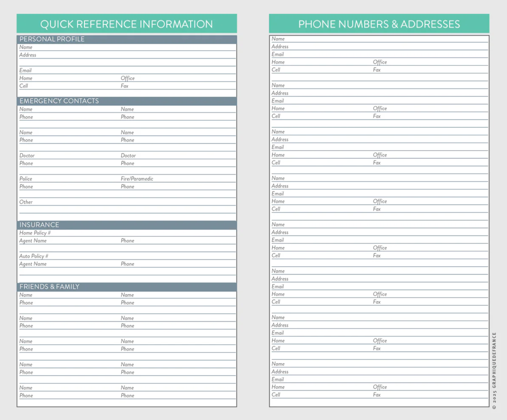507x420 pixels.
Task: Click the Phone label under Fire/Paramedic
Action: [x=127, y=187]
